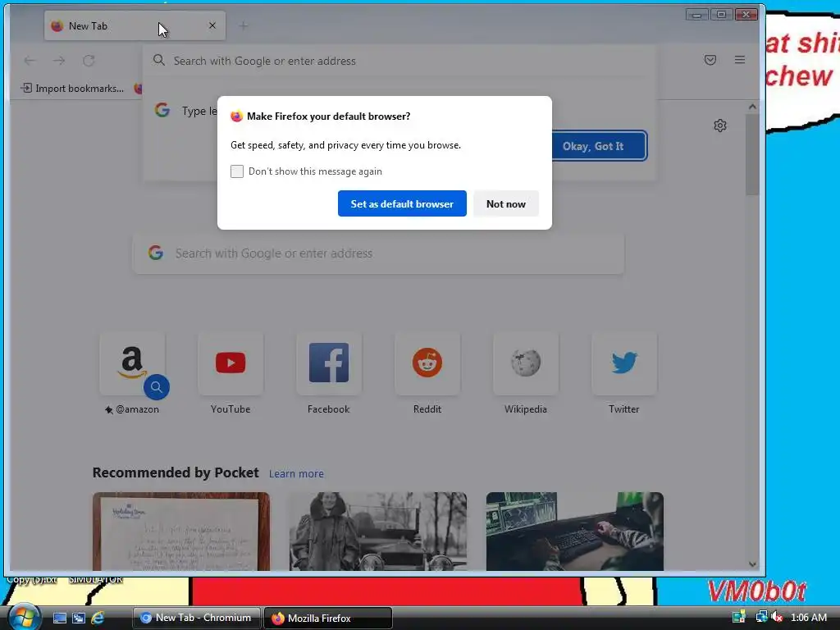
Task: Go back with the back arrow
Action: 30,61
